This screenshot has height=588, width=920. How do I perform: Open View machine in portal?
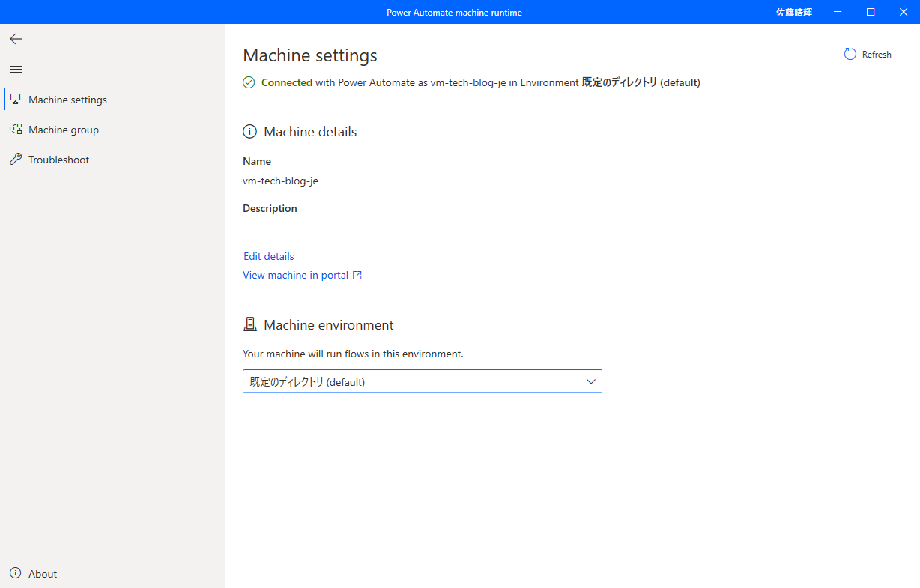(x=296, y=275)
